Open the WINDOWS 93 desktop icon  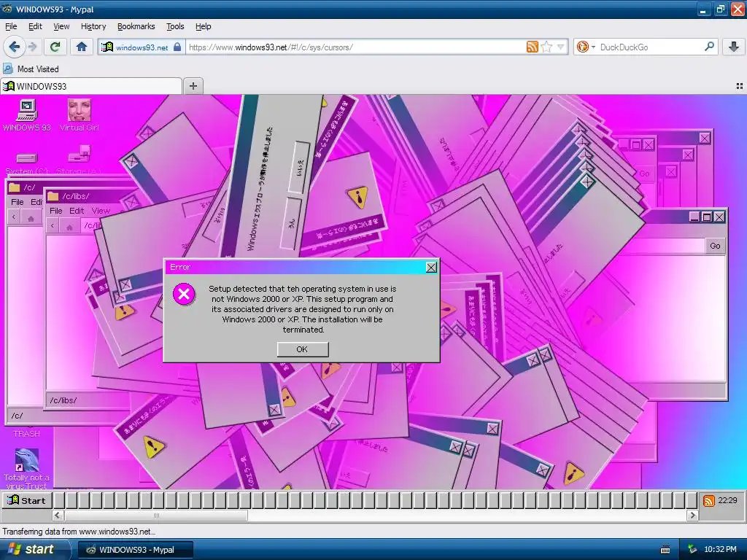(27, 115)
